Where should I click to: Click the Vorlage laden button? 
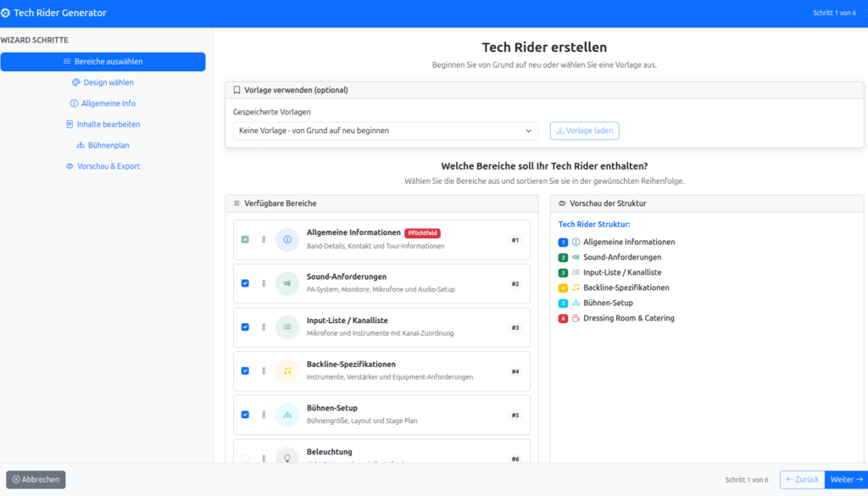(584, 131)
